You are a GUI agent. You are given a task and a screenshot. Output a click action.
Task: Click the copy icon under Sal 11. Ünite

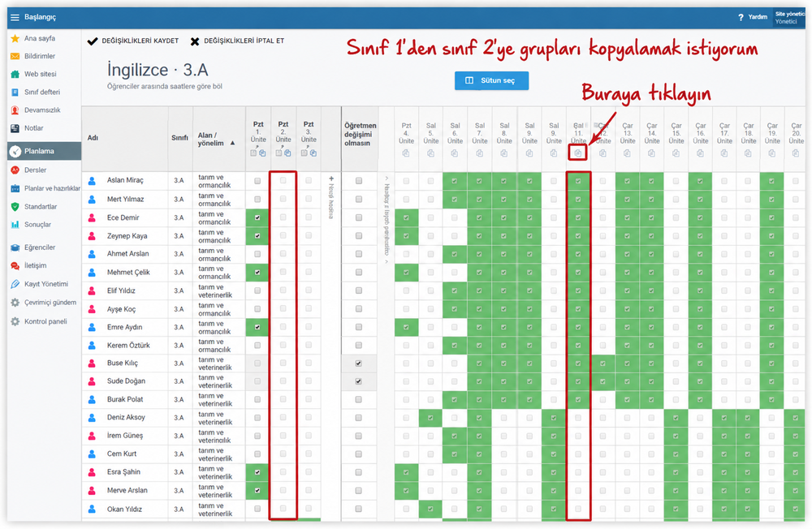(578, 153)
